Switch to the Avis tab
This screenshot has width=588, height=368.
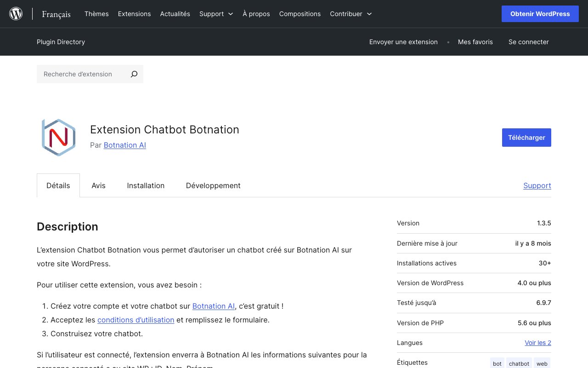98,185
